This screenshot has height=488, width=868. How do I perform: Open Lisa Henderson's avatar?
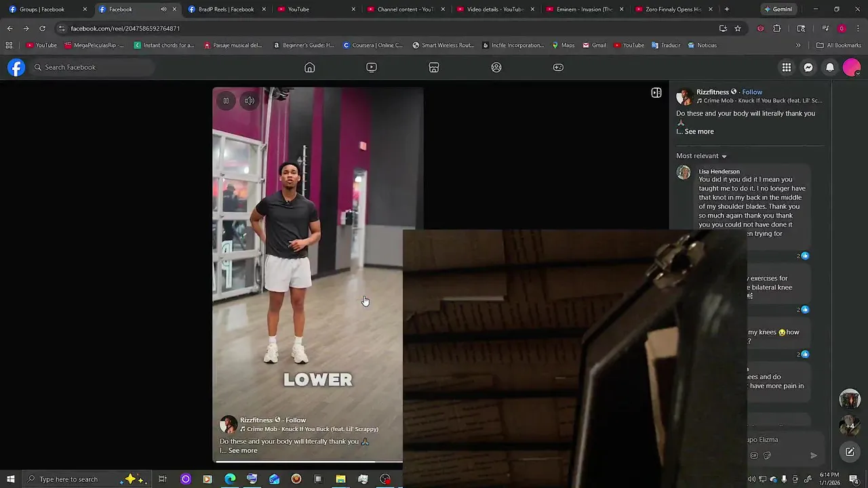coord(684,172)
